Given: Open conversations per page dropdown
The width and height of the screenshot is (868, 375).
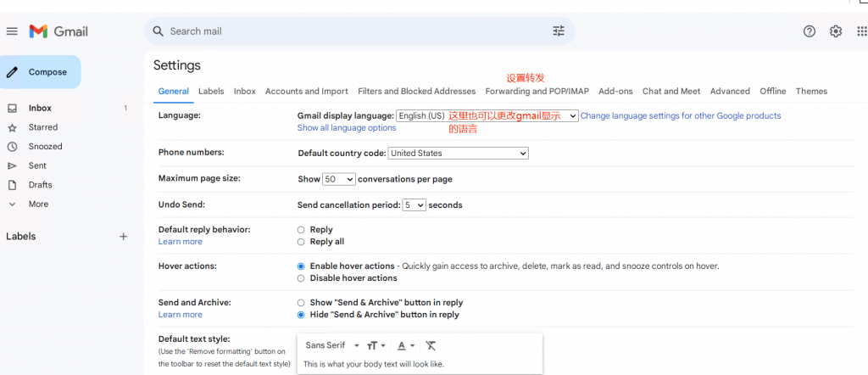Looking at the screenshot, I should click(x=339, y=179).
